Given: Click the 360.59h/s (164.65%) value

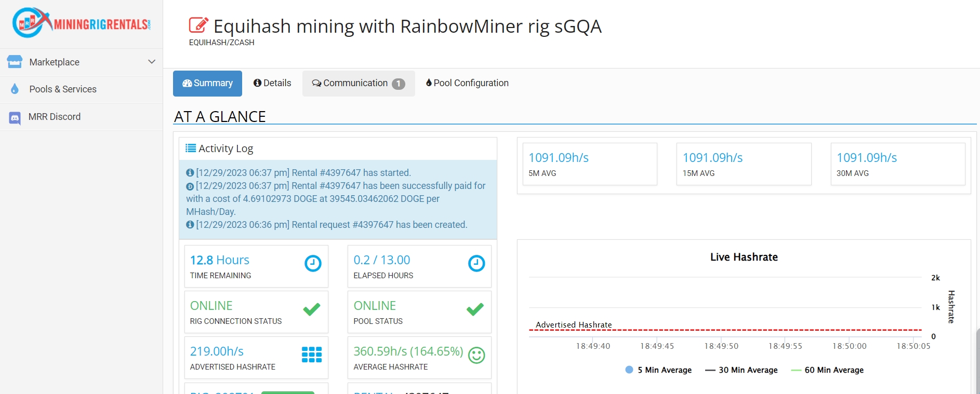Looking at the screenshot, I should tap(408, 351).
